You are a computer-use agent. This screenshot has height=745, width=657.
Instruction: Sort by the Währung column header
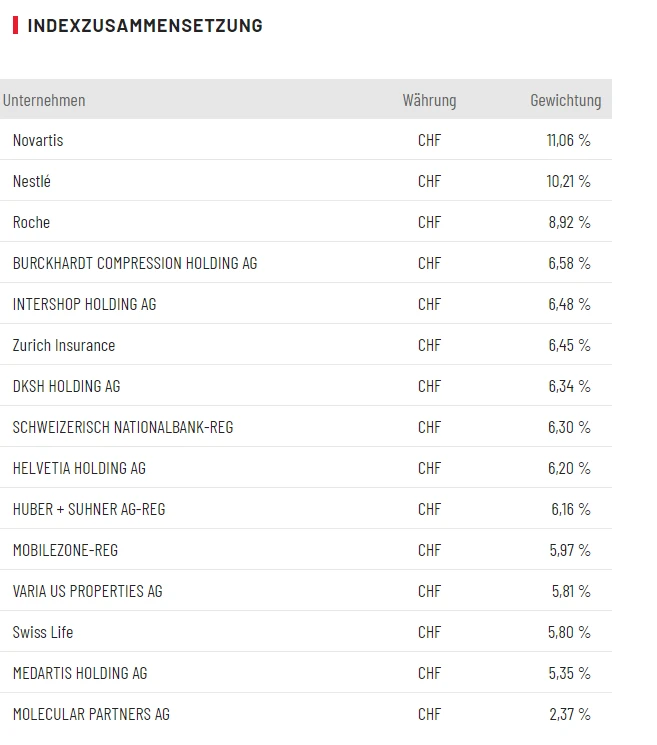point(429,100)
